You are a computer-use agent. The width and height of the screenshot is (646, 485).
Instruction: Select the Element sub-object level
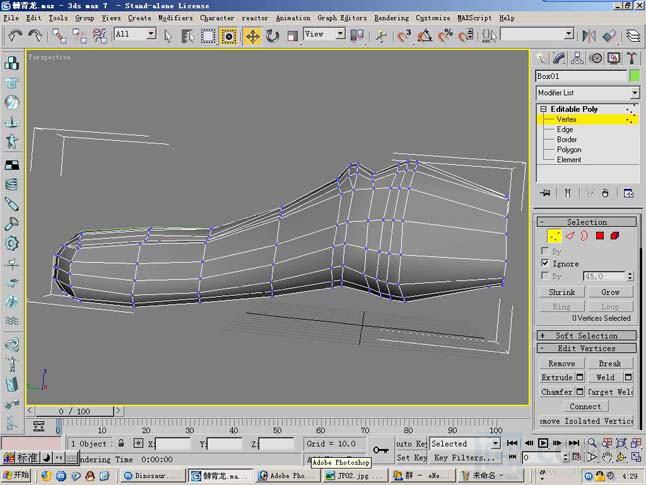(569, 159)
